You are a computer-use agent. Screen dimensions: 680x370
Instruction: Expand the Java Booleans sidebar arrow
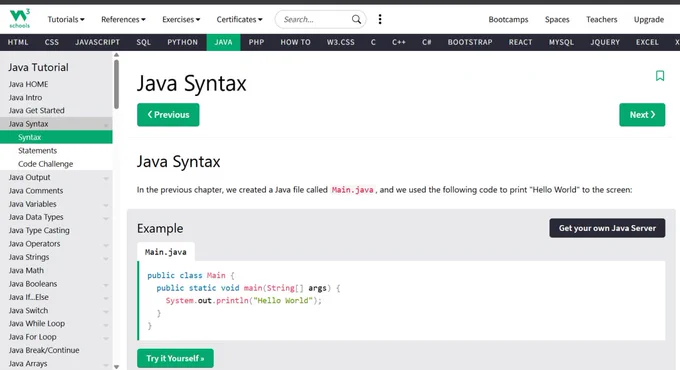click(106, 285)
